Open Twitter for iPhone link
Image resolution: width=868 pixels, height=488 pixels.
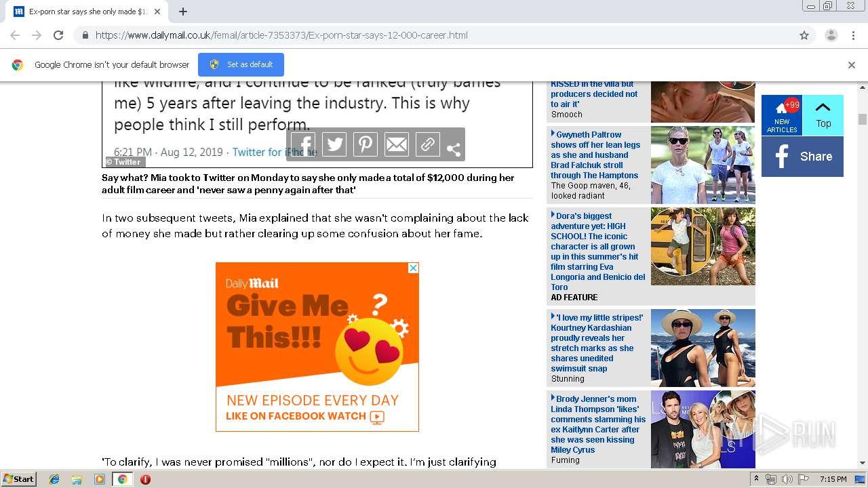point(274,152)
